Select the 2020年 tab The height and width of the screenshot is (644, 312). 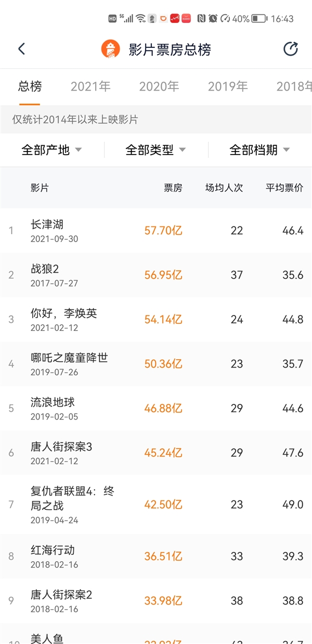[x=159, y=86]
